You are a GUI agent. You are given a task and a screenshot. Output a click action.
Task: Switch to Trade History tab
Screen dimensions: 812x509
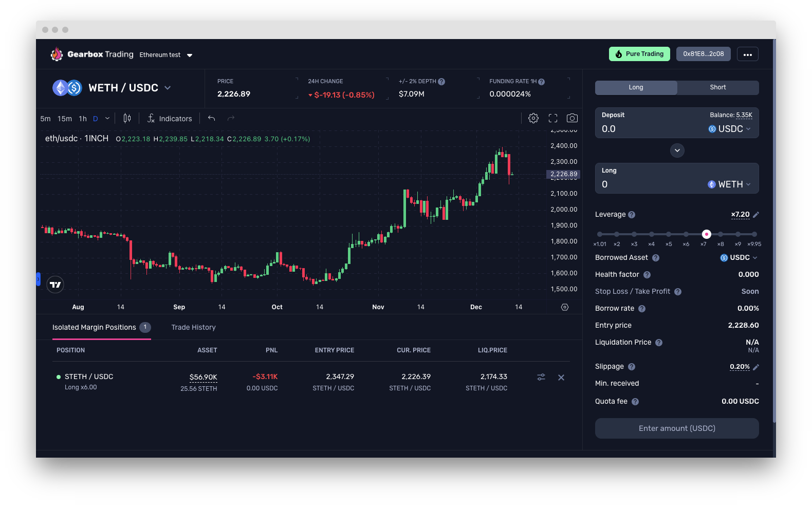point(193,327)
